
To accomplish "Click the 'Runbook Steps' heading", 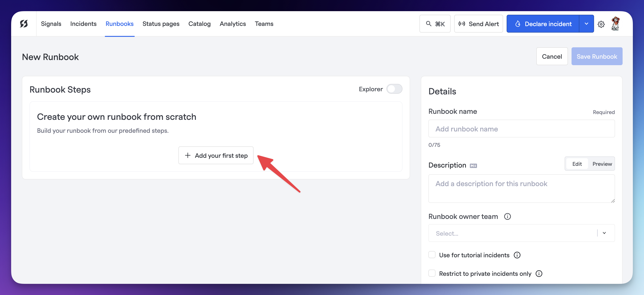I will click(x=60, y=89).
